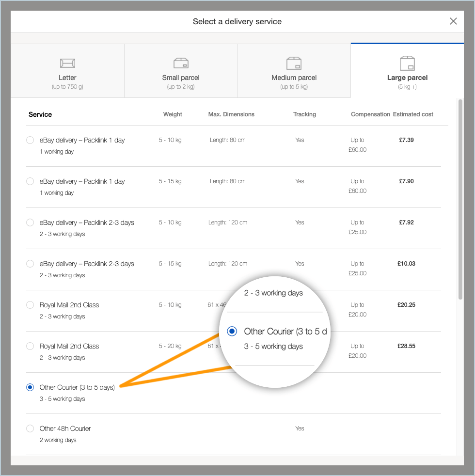Pick Royal Mail 2nd Class at £28.55
475x476 pixels.
[30, 346]
